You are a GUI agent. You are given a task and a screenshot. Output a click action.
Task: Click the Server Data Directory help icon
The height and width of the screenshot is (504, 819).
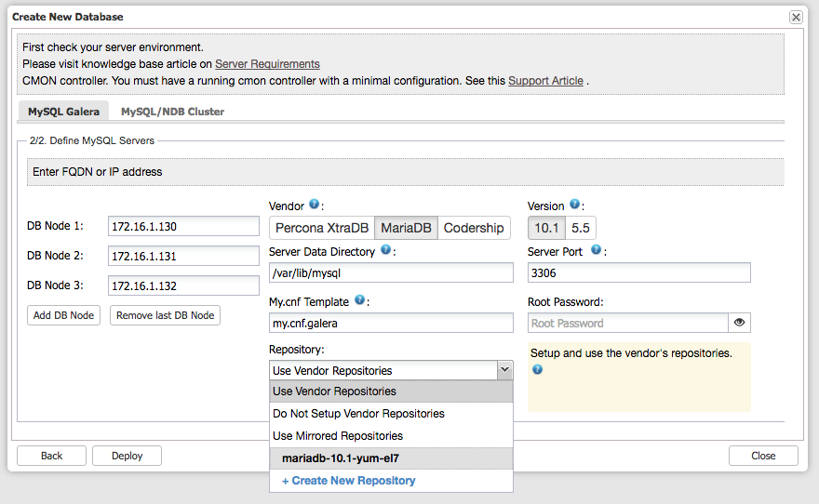click(385, 250)
